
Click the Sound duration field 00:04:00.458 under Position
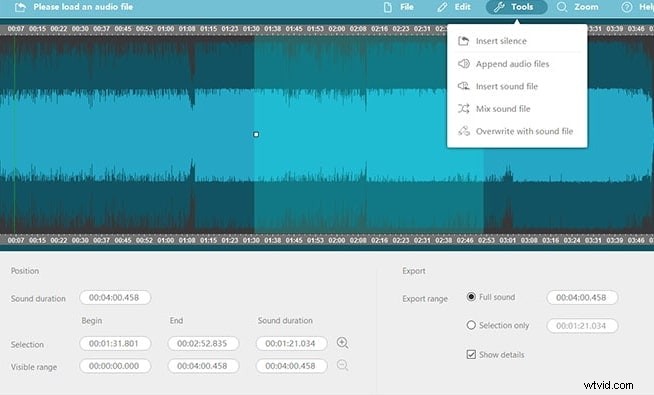(115, 297)
